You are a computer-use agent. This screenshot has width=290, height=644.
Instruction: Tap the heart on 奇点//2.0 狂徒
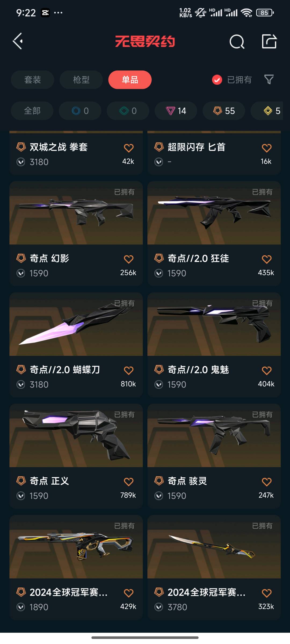point(267,259)
